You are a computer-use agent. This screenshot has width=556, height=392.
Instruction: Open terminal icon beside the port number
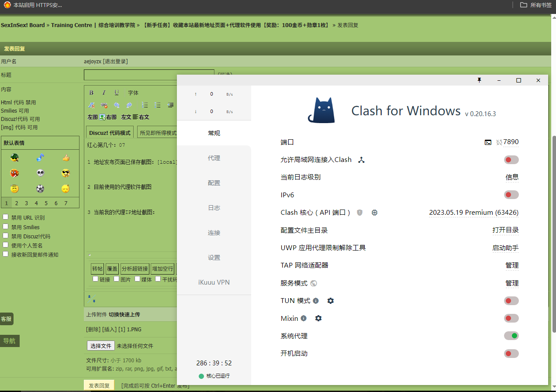(x=488, y=142)
